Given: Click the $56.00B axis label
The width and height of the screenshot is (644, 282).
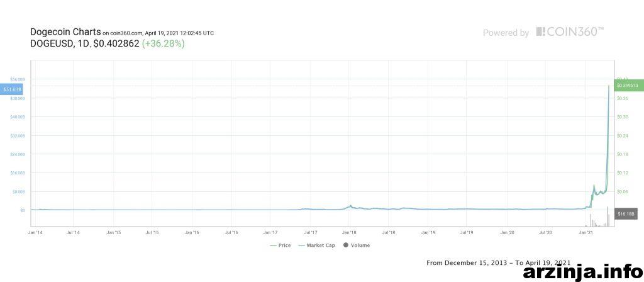Looking at the screenshot, I should [x=17, y=79].
